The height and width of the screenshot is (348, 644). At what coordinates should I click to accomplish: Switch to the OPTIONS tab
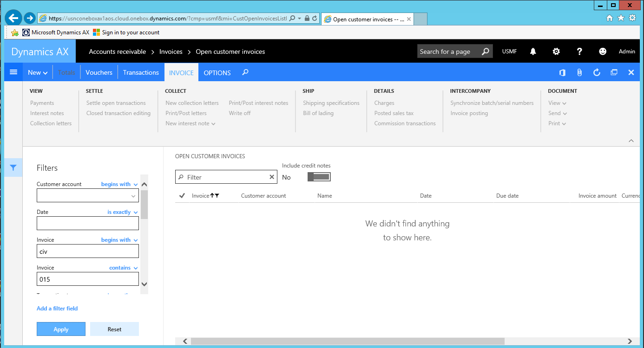click(217, 73)
